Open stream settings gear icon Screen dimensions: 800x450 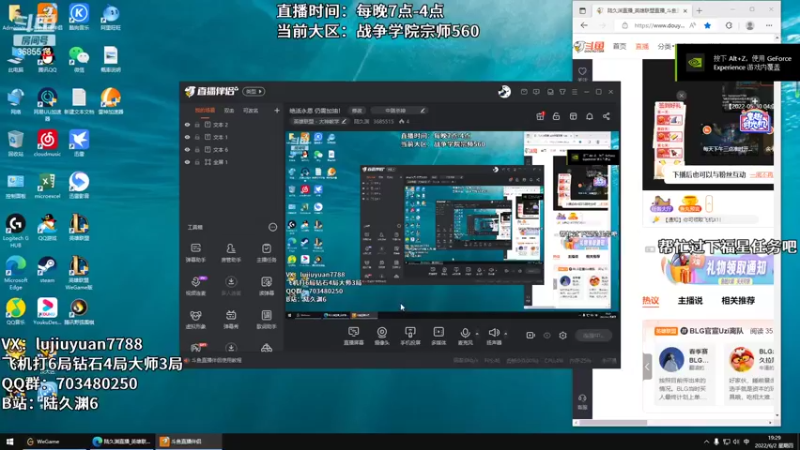563,335
